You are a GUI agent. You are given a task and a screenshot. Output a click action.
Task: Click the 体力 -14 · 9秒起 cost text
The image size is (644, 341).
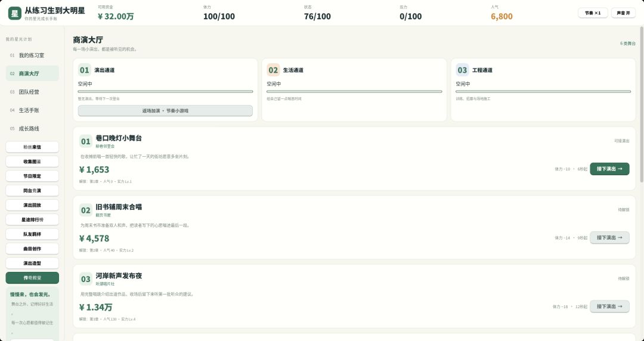point(571,238)
